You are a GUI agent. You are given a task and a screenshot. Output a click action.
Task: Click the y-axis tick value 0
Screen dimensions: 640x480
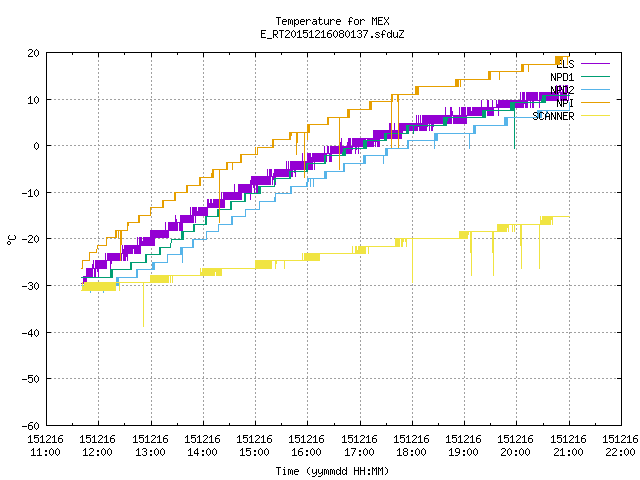(x=37, y=146)
